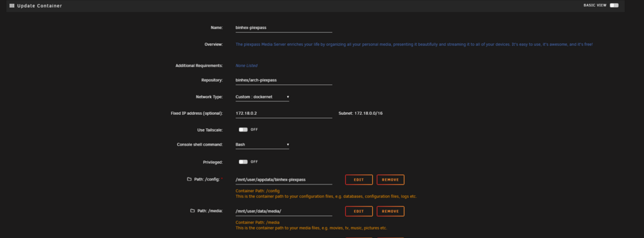Click the /mnt/user/data/media/ path field

[x=283, y=212]
